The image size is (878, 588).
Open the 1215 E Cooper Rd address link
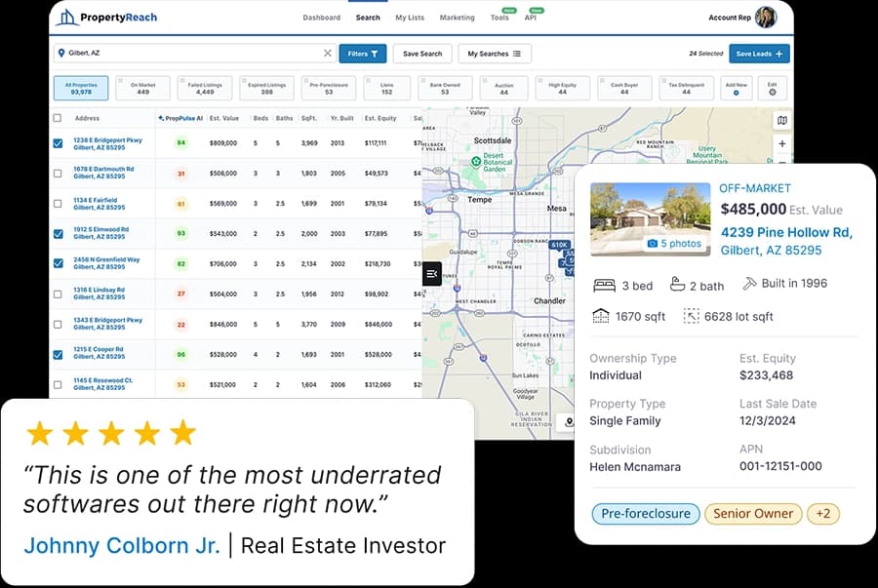(x=100, y=352)
